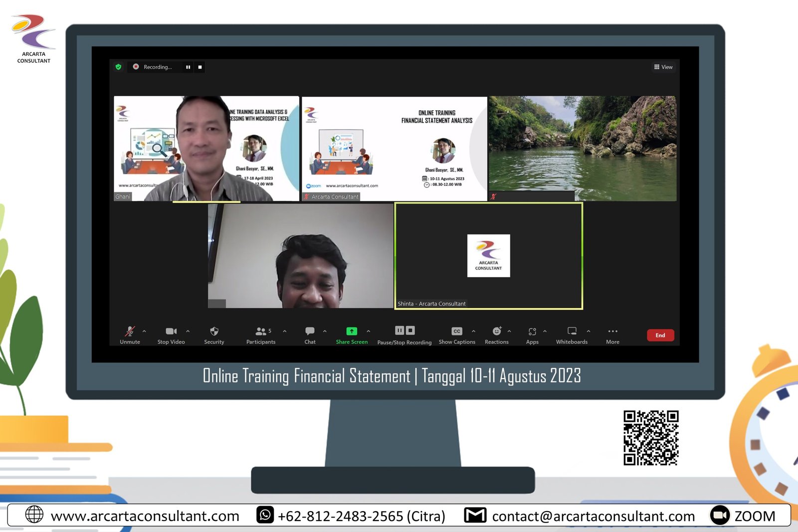Stop recording using the top square button
798x532 pixels.
pos(200,67)
